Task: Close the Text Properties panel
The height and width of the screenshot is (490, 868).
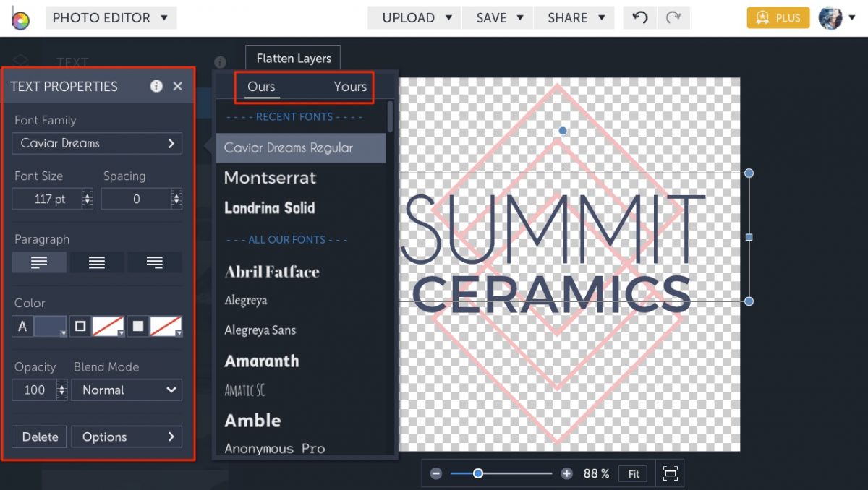Action: point(178,86)
